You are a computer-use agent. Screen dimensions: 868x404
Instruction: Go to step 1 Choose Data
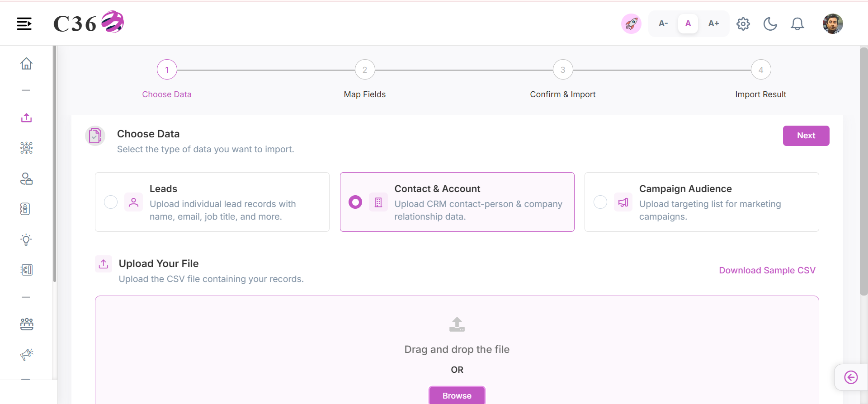(167, 70)
